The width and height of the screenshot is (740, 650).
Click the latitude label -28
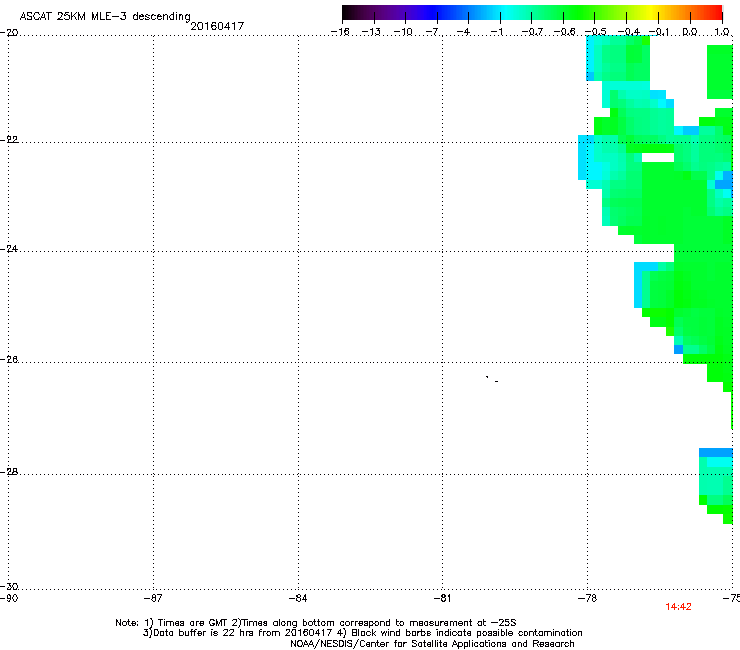coord(9,472)
